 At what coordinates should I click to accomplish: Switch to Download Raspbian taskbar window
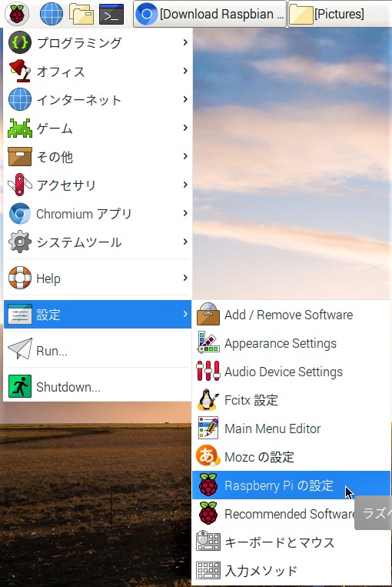(210, 14)
